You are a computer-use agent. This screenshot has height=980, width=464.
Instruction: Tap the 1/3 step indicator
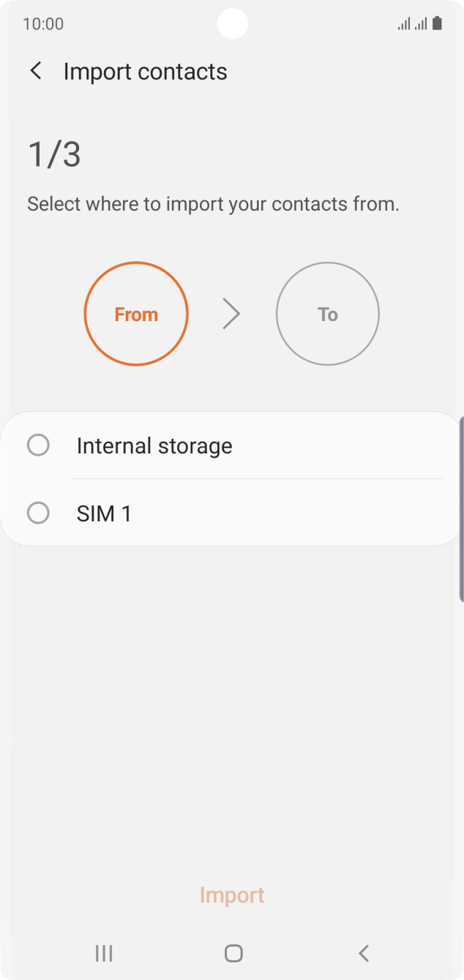point(54,155)
